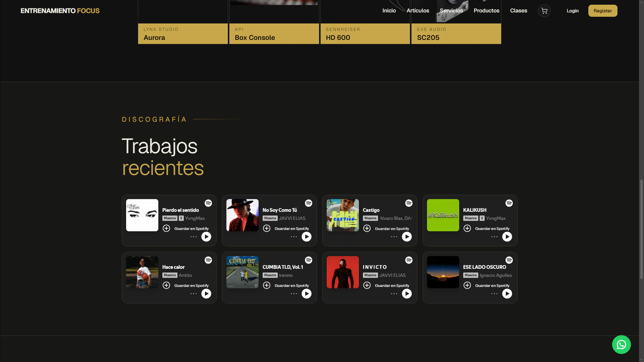The image size is (644, 362).
Task: Open the Sennheiser HD 600 product card
Action: coord(365,22)
